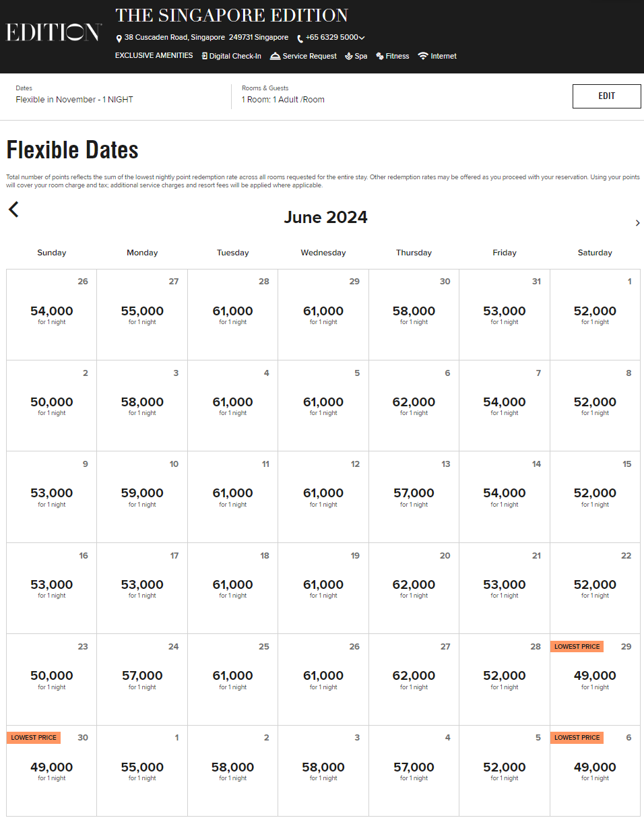Screen dimensions: 644x820
Task: Click the 38 Cuscaden Road address link
Action: pos(206,38)
